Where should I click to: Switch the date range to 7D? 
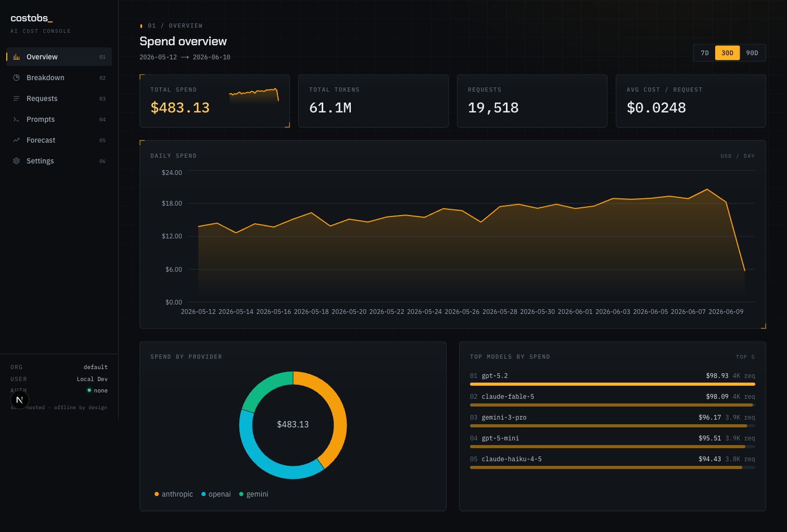(705, 53)
